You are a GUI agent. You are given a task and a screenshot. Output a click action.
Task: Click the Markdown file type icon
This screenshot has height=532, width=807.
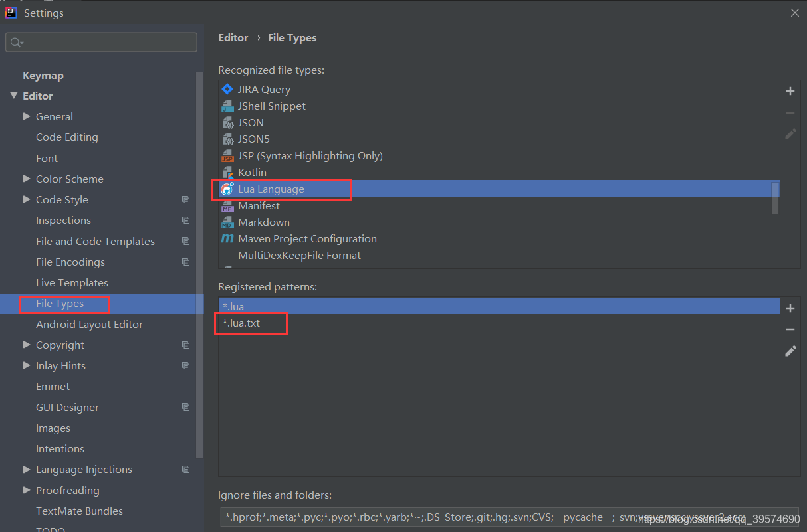(227, 222)
